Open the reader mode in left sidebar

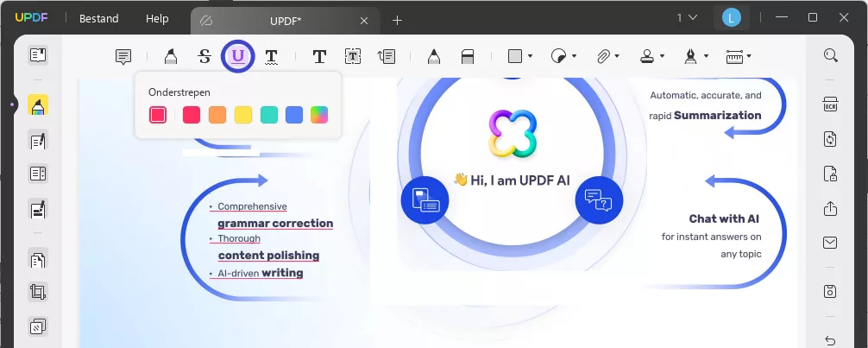pyautogui.click(x=38, y=55)
